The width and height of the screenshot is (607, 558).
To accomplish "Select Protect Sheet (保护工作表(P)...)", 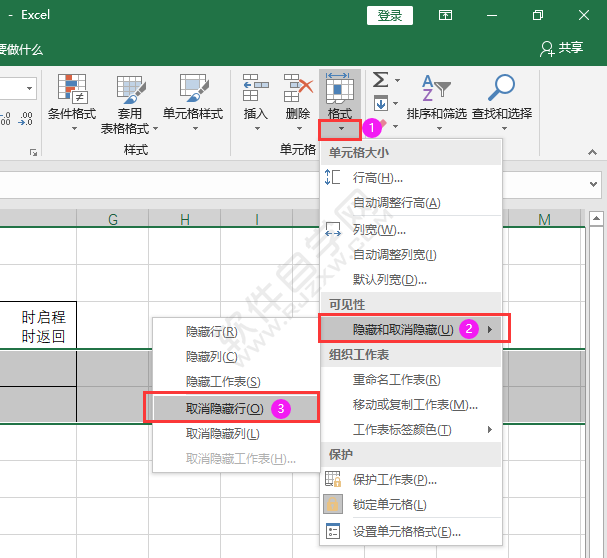I will click(x=411, y=480).
